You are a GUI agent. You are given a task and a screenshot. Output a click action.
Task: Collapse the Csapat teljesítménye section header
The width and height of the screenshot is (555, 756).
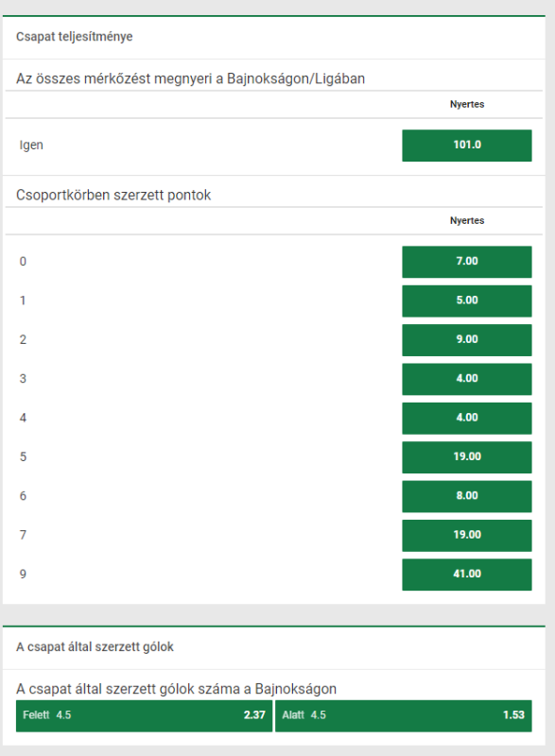tap(274, 37)
